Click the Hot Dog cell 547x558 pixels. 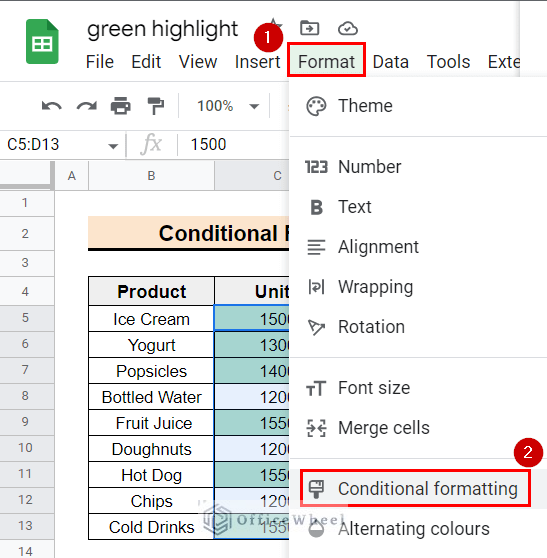(151, 475)
